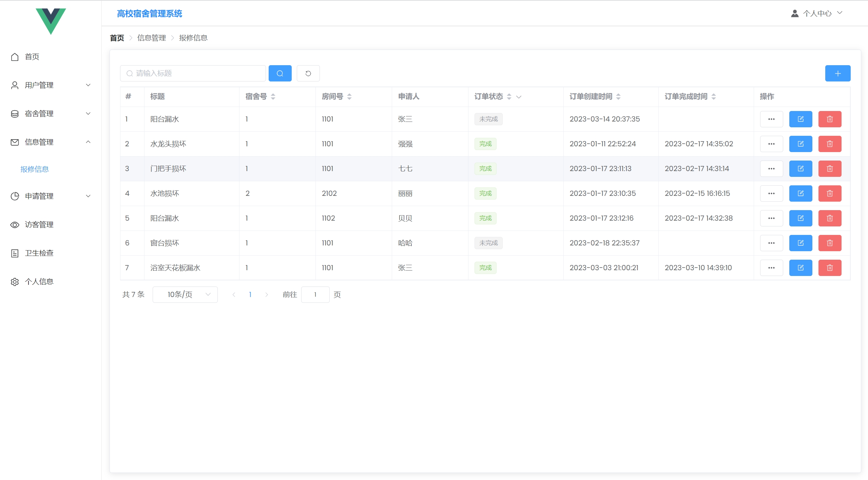Click the refresh reset icon button
The image size is (868, 480).
[x=308, y=73]
